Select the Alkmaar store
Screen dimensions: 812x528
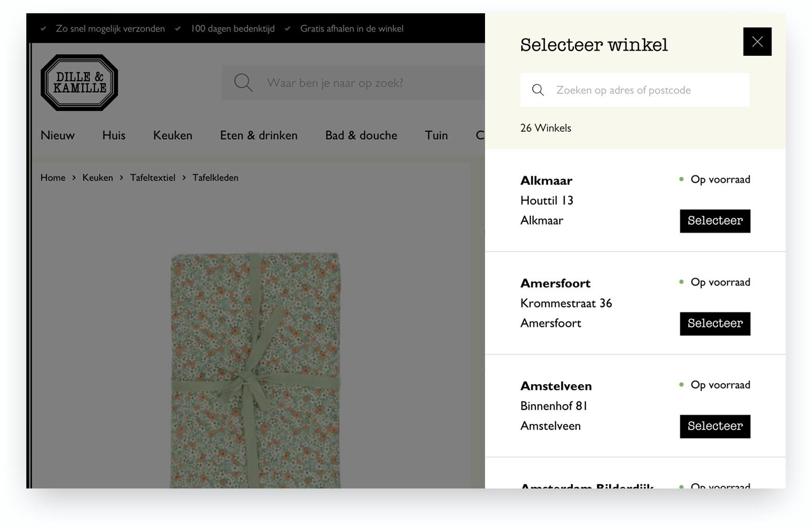pos(715,221)
